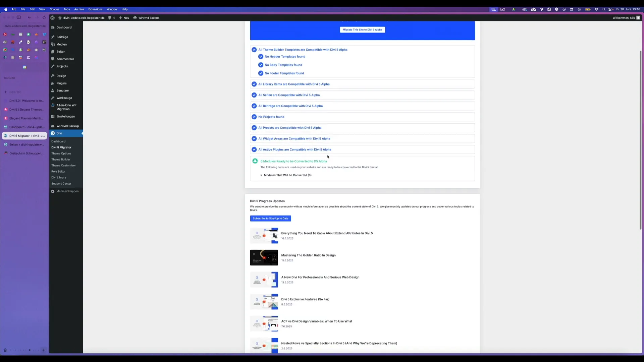Open the File menu in macOS menu bar
The width and height of the screenshot is (644, 362).
click(x=23, y=9)
